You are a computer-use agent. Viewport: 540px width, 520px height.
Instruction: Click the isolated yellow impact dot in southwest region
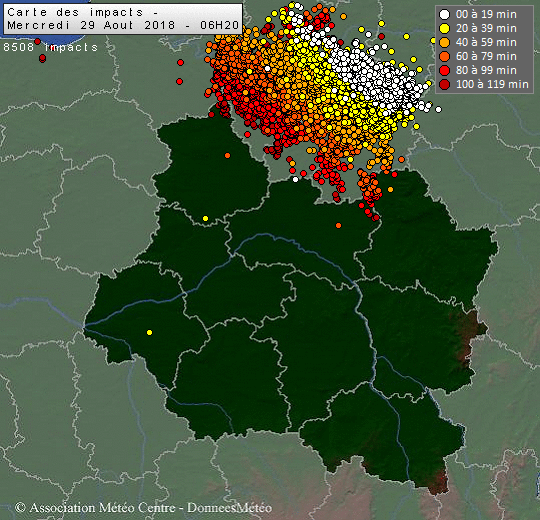point(149,332)
